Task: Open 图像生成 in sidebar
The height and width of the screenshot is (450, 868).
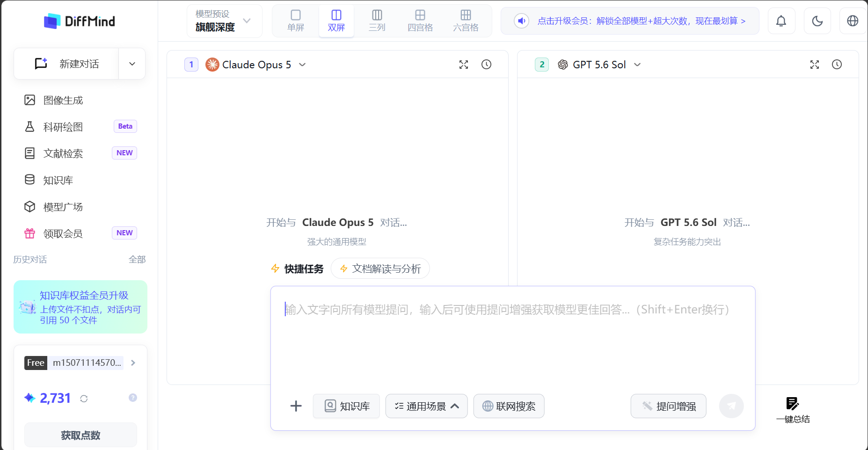Action: 80,100
